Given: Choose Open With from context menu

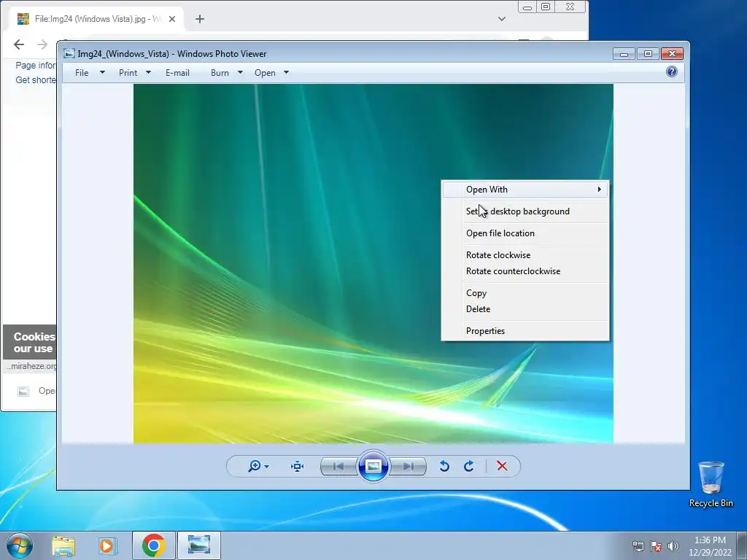Looking at the screenshot, I should coord(525,190).
